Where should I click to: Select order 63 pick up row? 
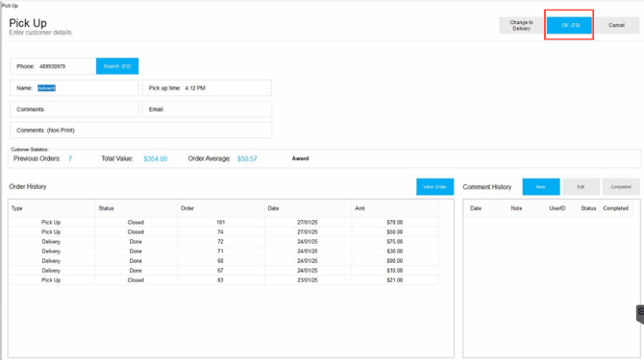coord(223,280)
